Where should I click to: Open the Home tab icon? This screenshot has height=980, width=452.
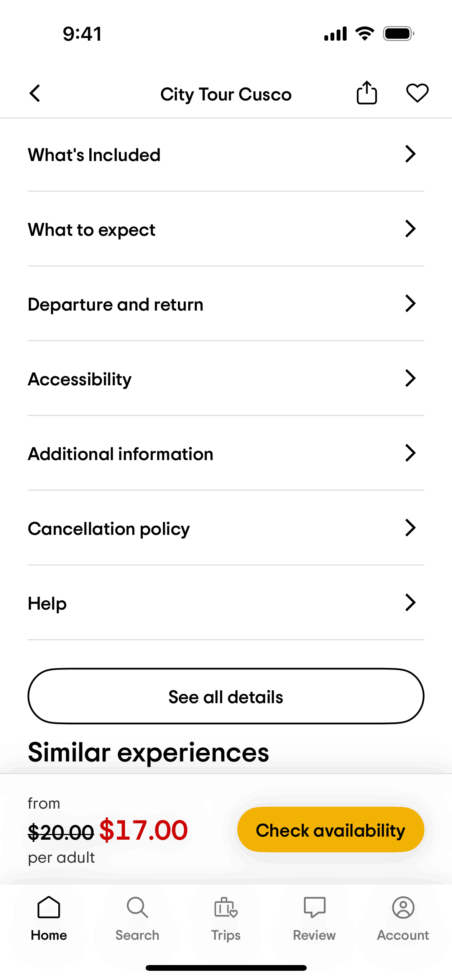point(49,908)
